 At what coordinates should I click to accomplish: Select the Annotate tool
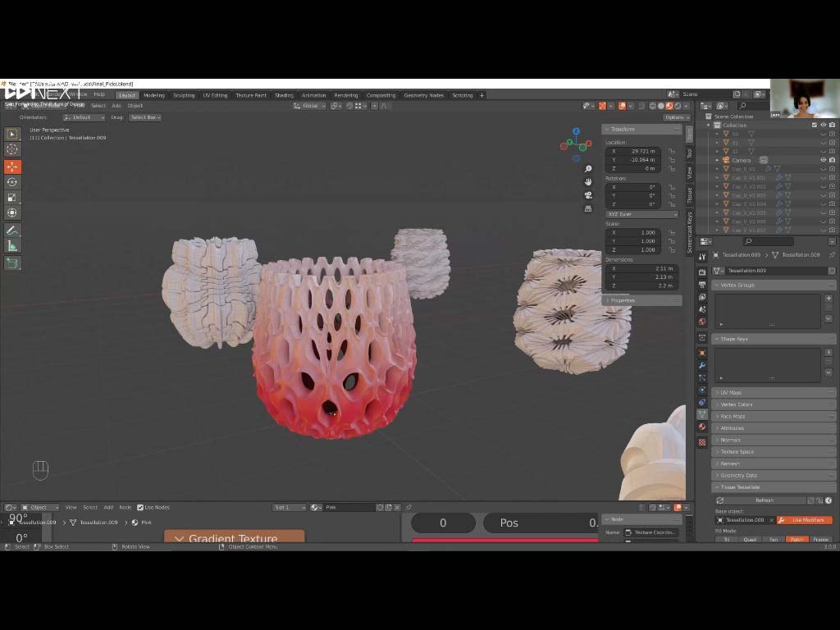12,231
